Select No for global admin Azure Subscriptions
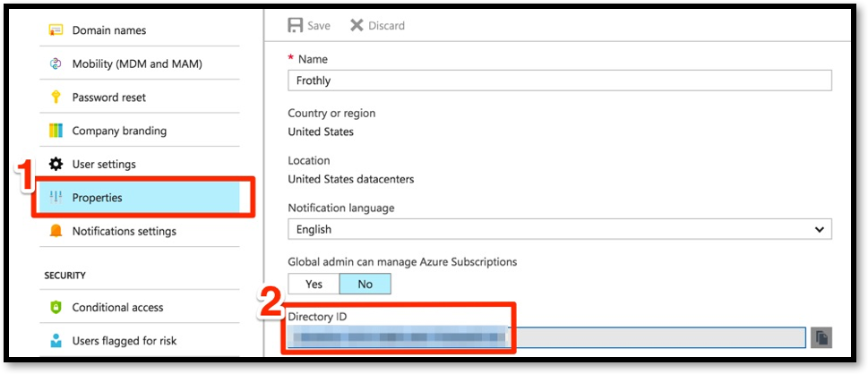 365,284
